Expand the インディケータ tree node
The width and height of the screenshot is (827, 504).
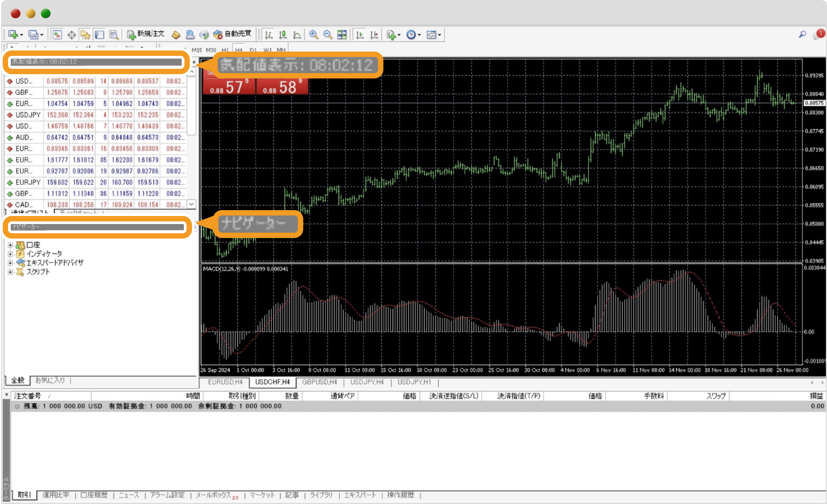tap(10, 254)
